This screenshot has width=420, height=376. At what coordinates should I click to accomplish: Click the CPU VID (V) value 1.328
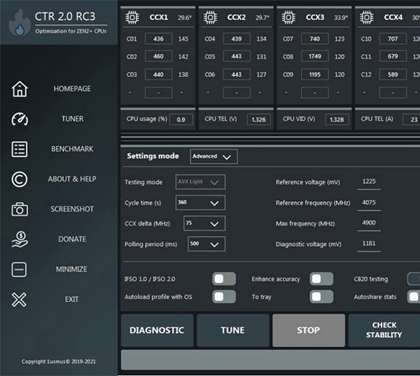[337, 120]
